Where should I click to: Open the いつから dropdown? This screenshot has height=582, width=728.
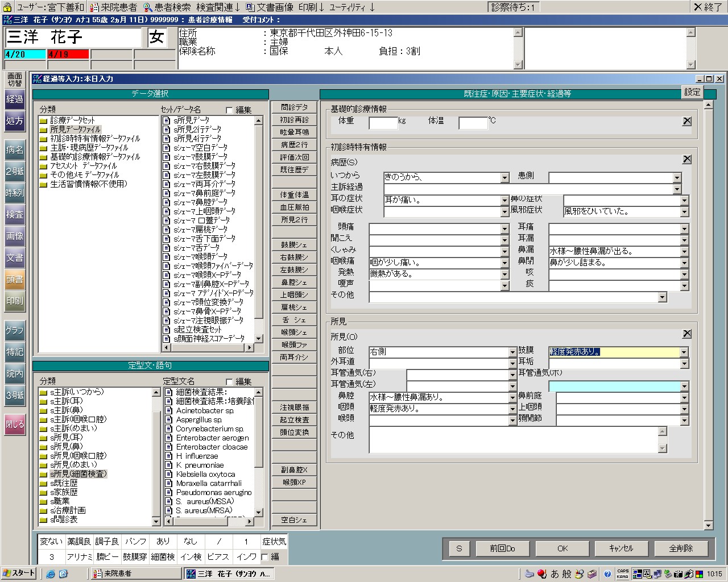505,178
